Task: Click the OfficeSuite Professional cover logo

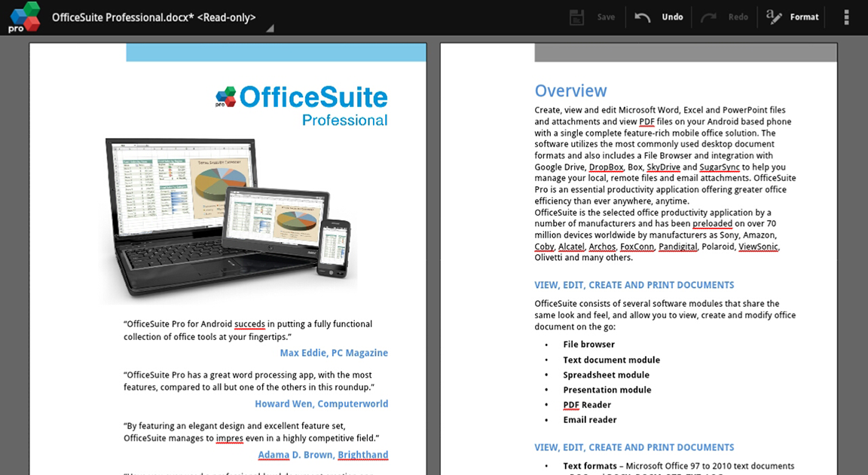Action: [301, 106]
